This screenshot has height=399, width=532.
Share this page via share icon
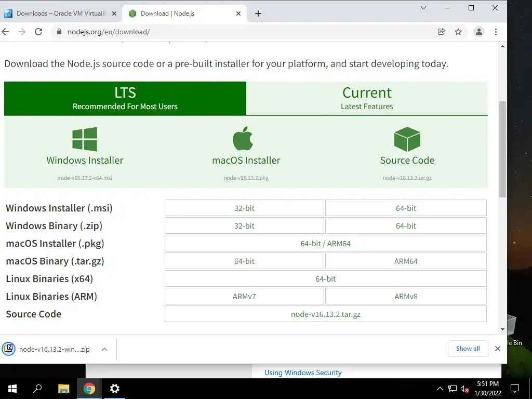442,32
